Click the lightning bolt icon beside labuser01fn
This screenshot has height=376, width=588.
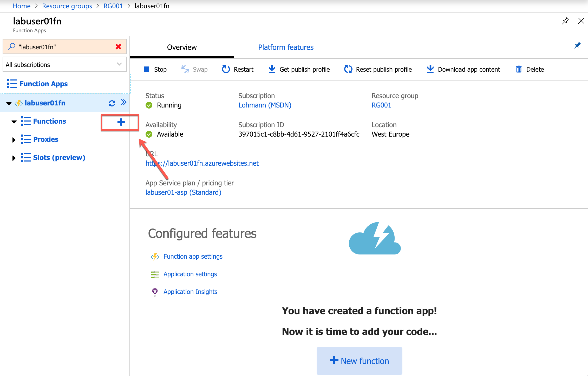pos(19,103)
